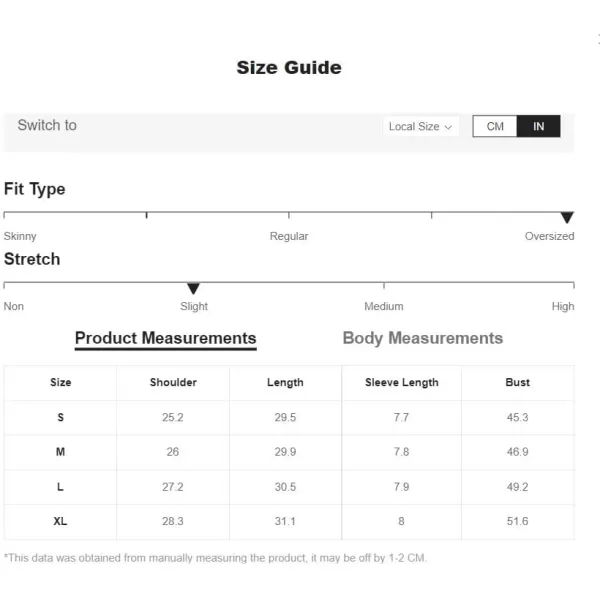Click the Bust column header
The width and height of the screenshot is (600, 600).
coord(517,382)
